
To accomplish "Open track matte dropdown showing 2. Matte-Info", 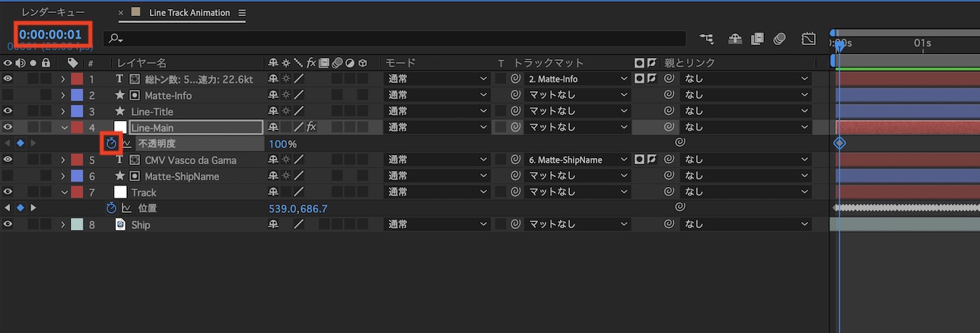I will (578, 78).
